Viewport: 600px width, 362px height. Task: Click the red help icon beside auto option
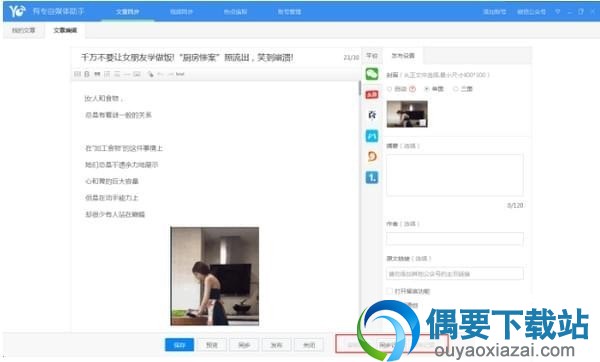pos(412,89)
